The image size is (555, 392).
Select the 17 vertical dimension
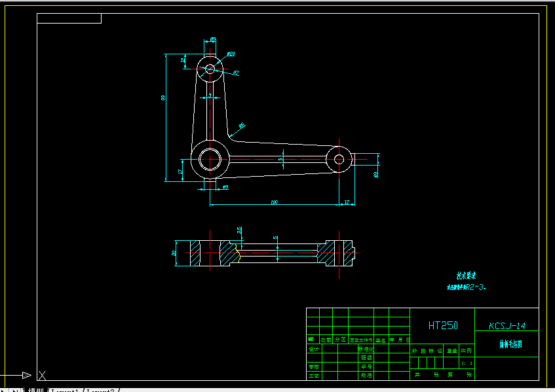pyautogui.click(x=180, y=171)
